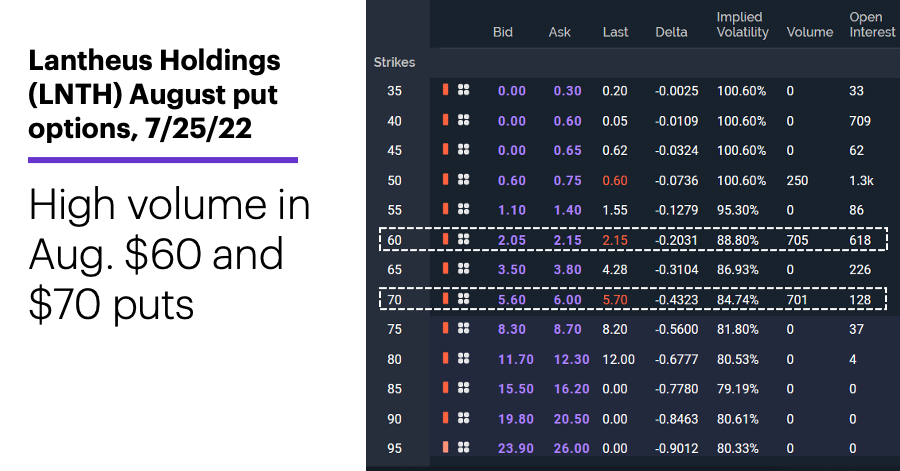Select the 55 strike row label

tap(394, 210)
